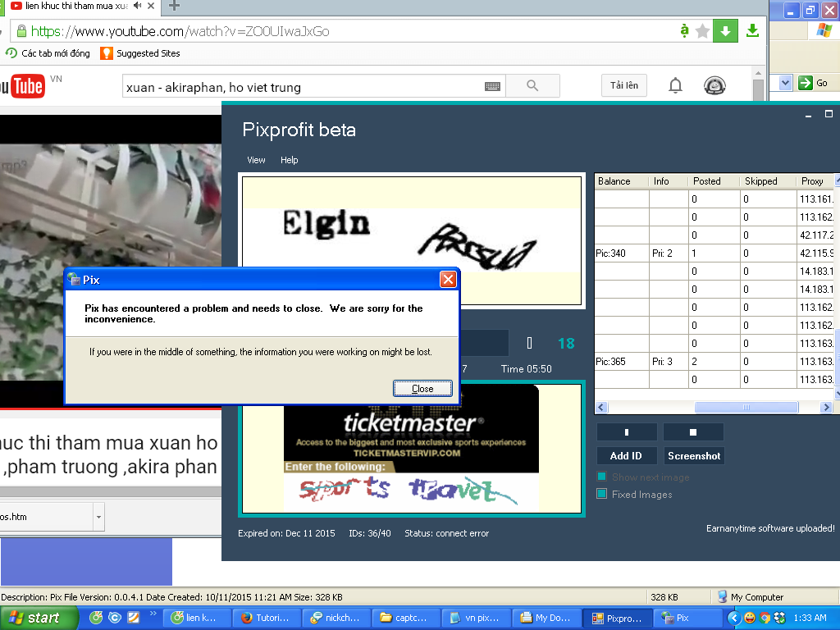Open the address dropdown beside Go
Viewport: 840px width, 630px height.
[x=785, y=83]
